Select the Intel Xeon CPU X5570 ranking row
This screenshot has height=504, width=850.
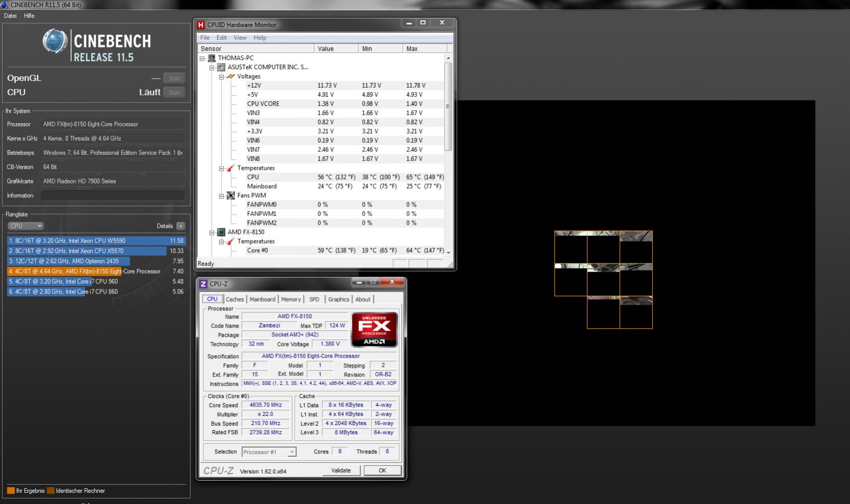(96, 251)
